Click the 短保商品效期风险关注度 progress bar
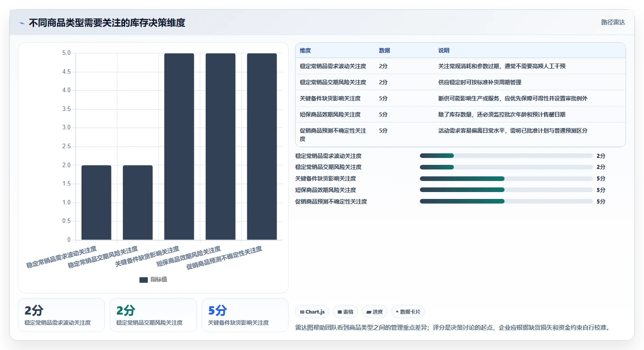 (x=506, y=190)
